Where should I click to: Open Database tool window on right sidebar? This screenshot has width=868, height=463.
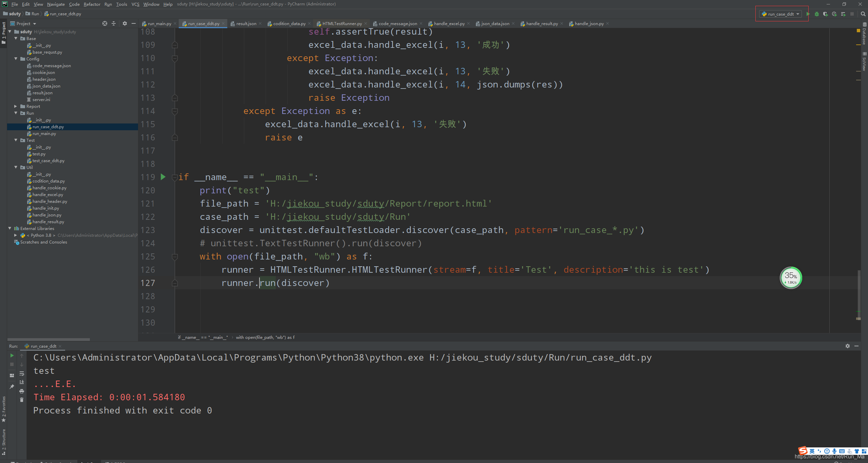pos(864,34)
